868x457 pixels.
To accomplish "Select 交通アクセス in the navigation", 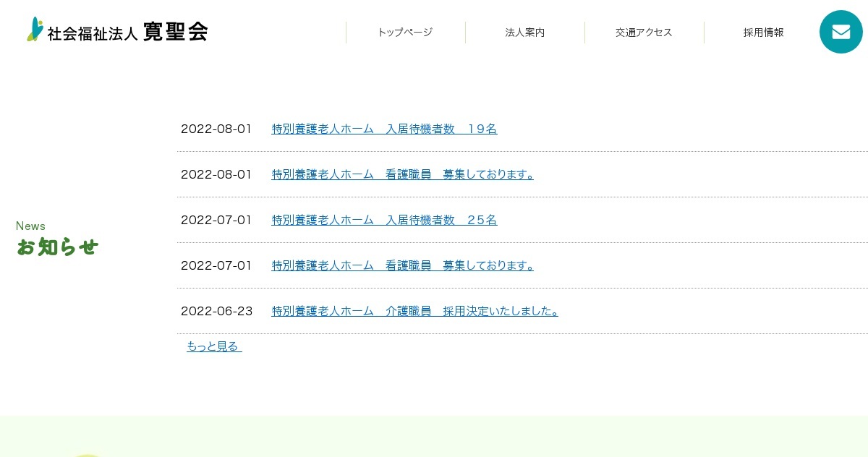I will pos(644,33).
